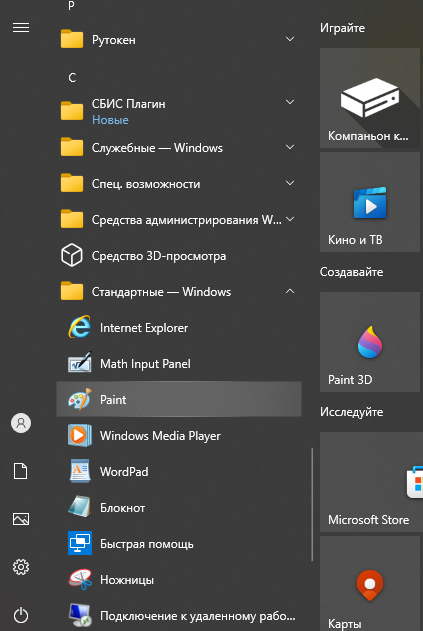Click the Служебные — Windows folder icon
The image size is (423, 631).
pos(72,147)
